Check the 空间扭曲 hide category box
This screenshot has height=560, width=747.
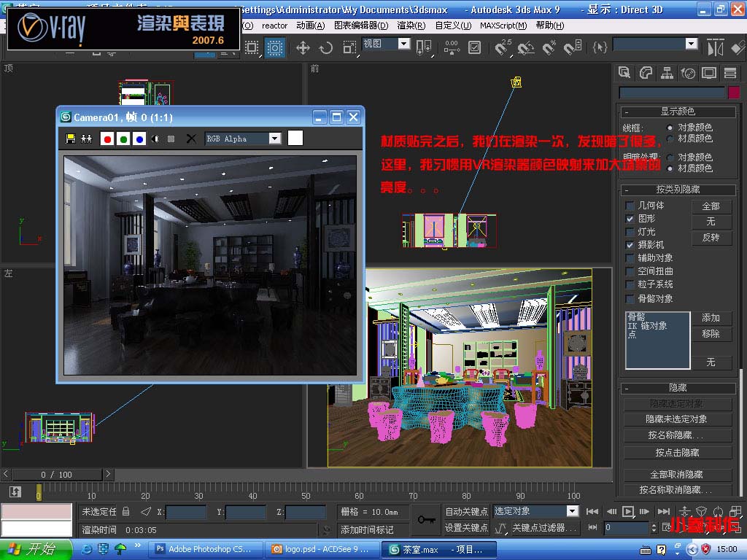pos(630,271)
